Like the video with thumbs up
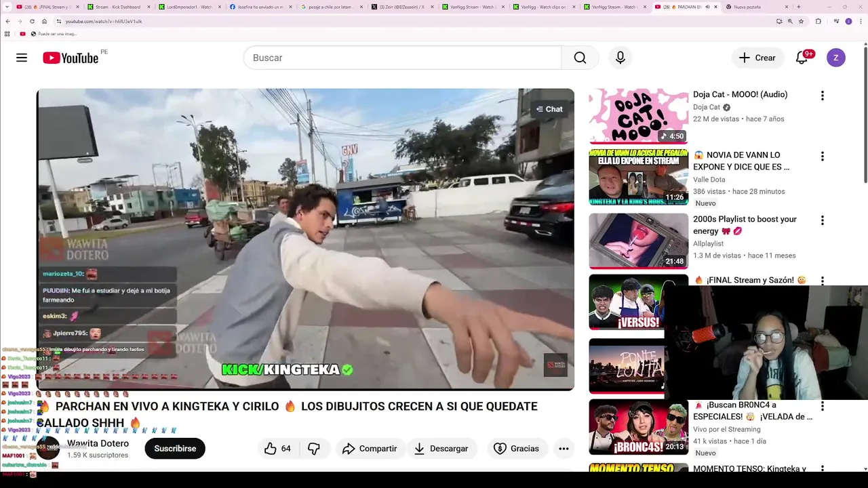The image size is (868, 488). tap(278, 449)
